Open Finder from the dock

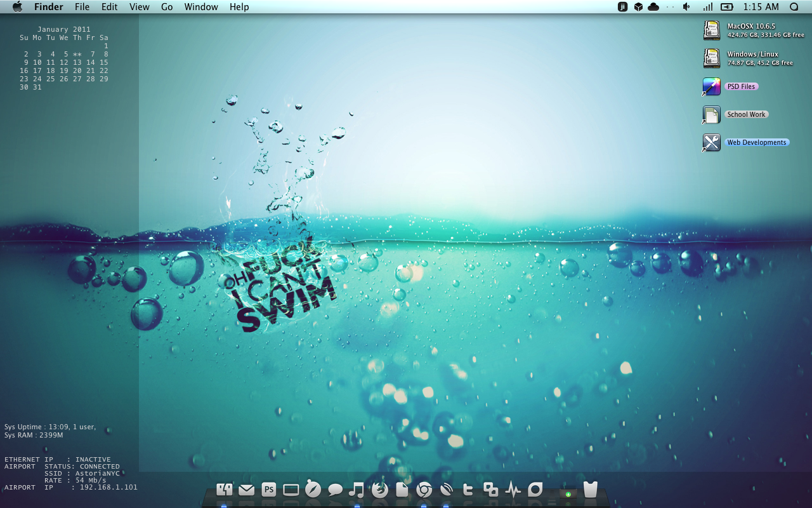224,490
